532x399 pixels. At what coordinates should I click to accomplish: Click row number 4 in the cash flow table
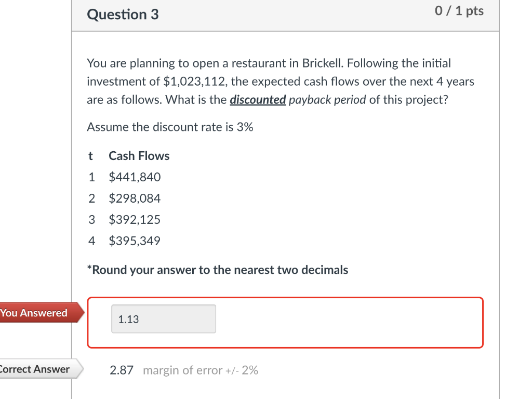click(91, 241)
